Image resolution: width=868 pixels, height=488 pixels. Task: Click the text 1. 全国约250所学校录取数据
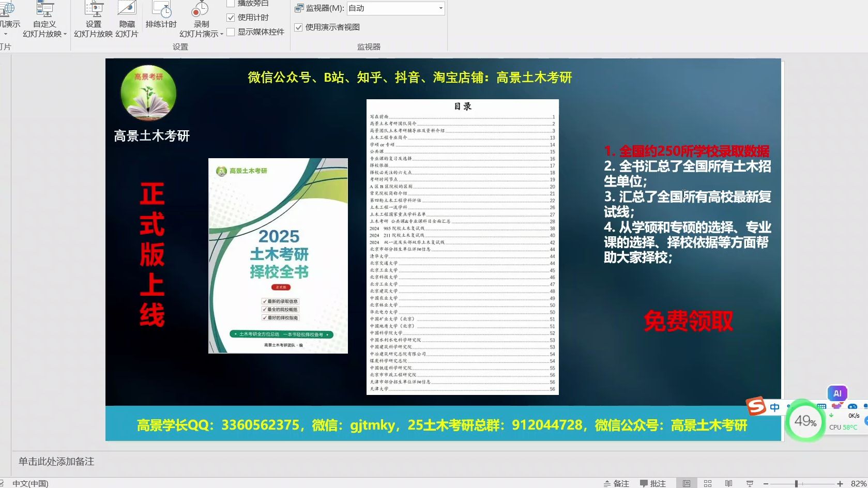click(687, 151)
